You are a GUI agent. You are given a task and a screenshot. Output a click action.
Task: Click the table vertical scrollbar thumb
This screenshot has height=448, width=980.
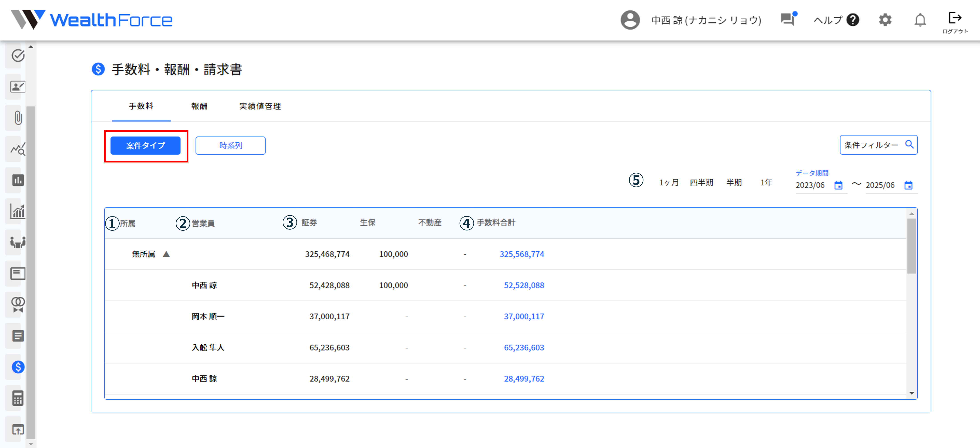[912, 246]
